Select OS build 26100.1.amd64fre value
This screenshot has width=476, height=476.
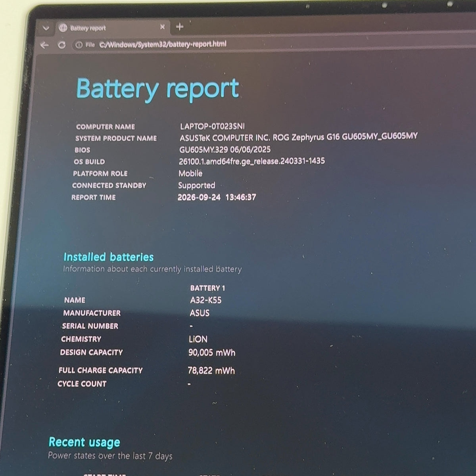(x=252, y=161)
